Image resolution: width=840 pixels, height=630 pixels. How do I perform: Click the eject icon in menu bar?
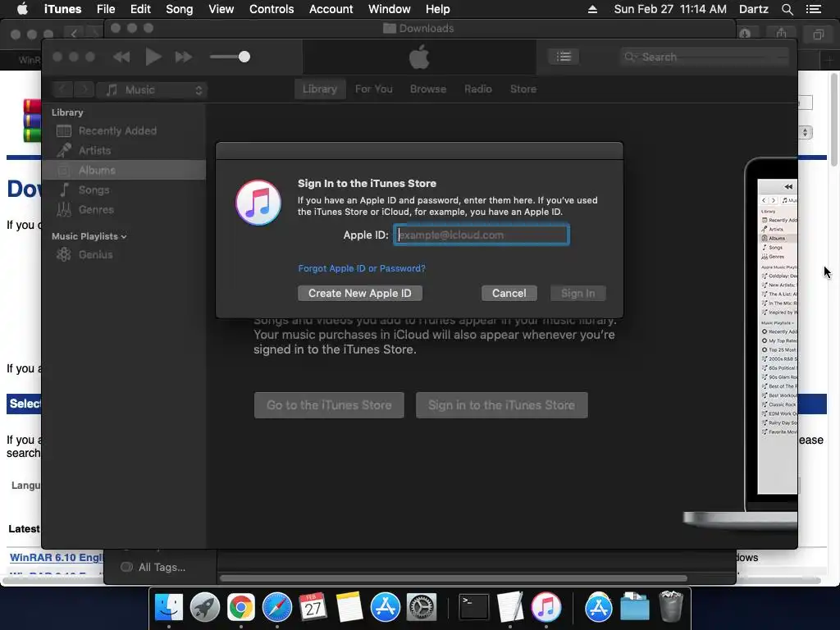pyautogui.click(x=592, y=9)
